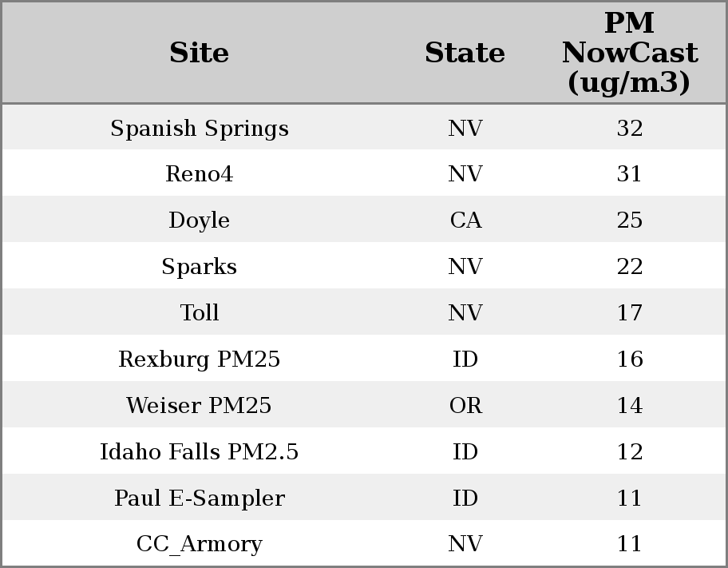Click the OR state cell for Weiser

click(x=465, y=406)
